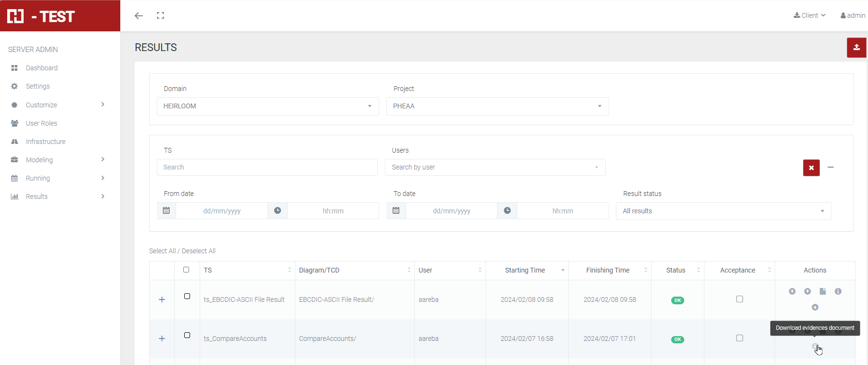Click the red clear filters X button
The width and height of the screenshot is (868, 365).
point(811,168)
